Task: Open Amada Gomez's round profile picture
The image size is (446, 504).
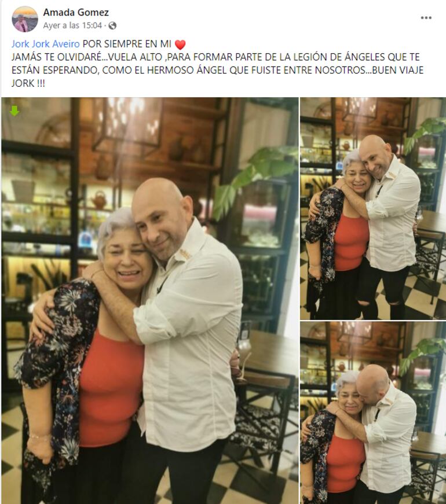Action: point(25,19)
